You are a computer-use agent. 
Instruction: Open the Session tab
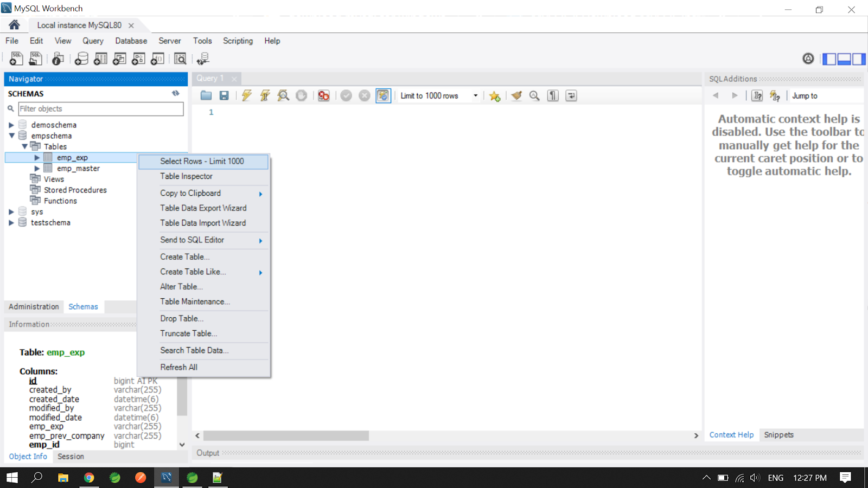[71, 457]
